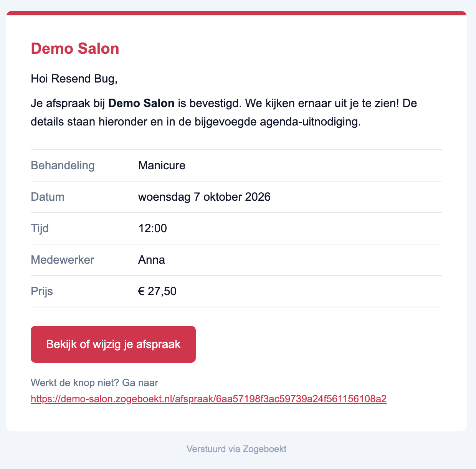Click the Medewerker row label
The image size is (476, 469).
62,260
